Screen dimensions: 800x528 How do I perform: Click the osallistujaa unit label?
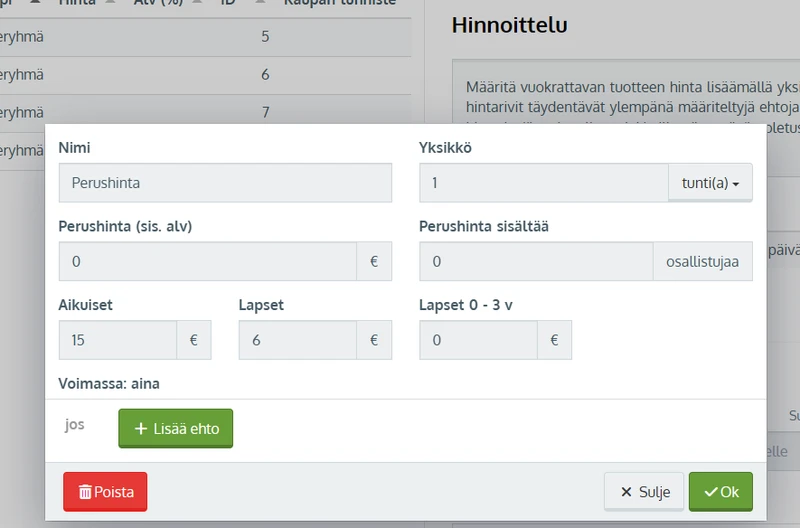703,261
